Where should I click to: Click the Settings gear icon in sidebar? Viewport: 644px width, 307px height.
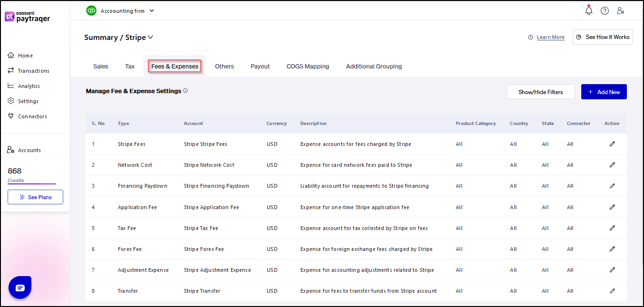[x=11, y=101]
